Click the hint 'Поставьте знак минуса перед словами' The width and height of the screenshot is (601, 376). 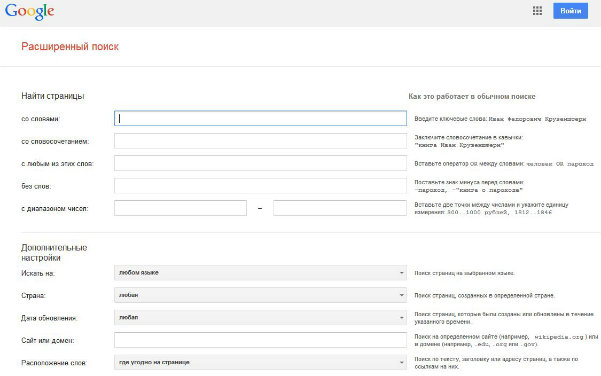point(469,186)
